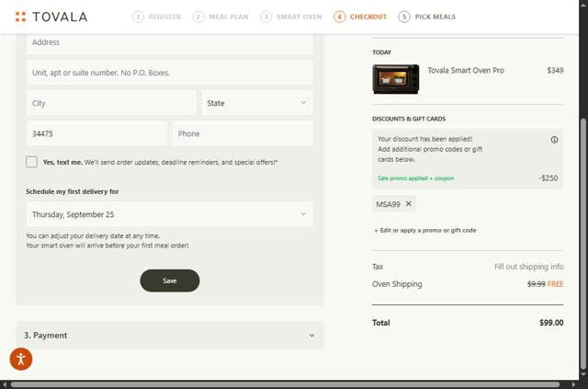588x389 pixels.
Task: Click the step 1 circle icon
Action: (x=138, y=17)
